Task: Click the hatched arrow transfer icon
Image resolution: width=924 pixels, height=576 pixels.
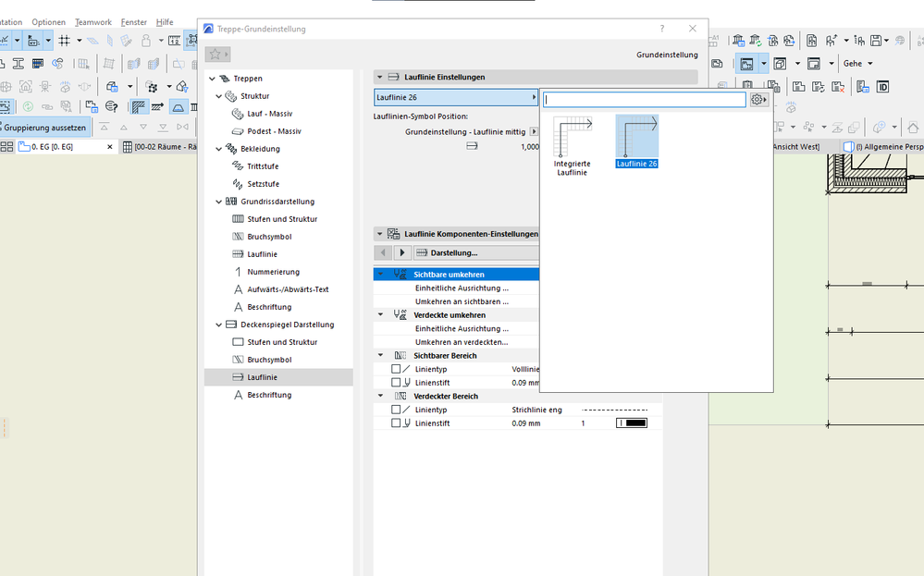Action: (157, 106)
